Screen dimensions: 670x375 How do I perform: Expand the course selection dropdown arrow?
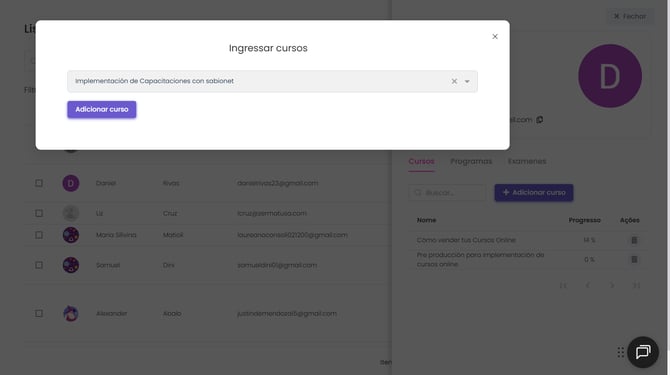coord(467,81)
